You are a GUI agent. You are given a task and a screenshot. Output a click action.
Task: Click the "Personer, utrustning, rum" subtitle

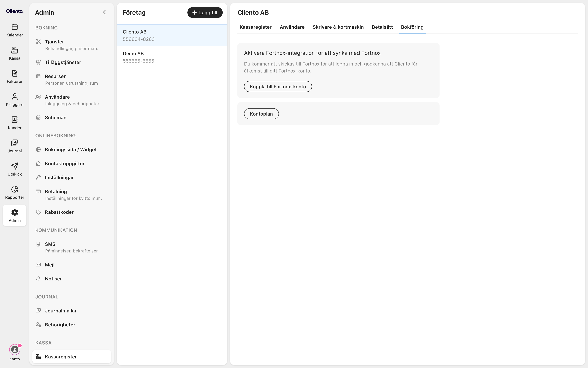point(71,83)
